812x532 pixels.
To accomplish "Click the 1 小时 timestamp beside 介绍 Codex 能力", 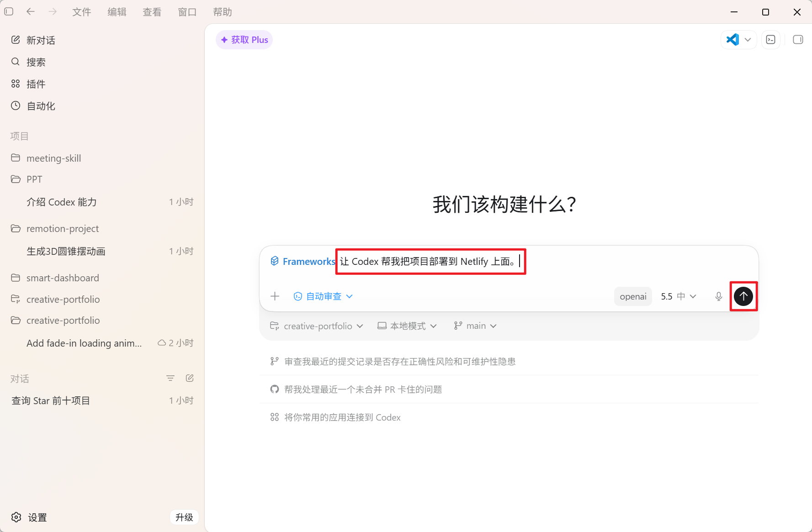I will (181, 202).
